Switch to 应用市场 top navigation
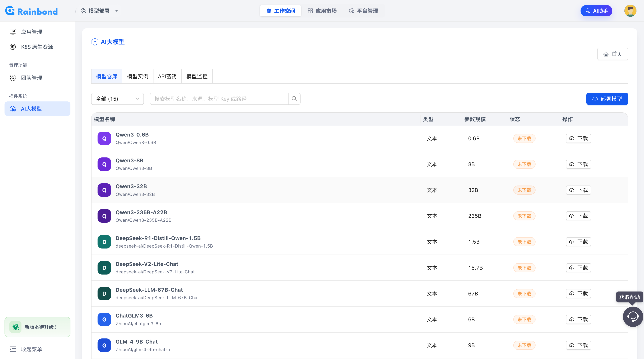Screen dimensions: 644x359 [x=322, y=11]
